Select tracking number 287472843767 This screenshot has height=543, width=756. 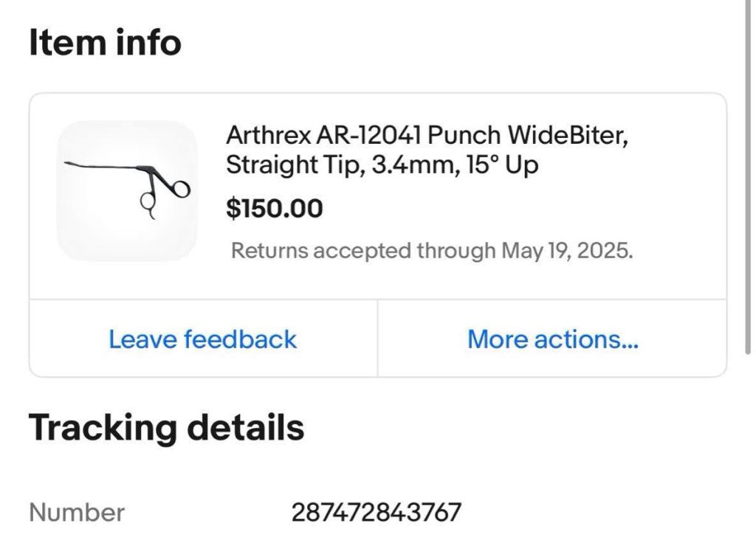[377, 512]
